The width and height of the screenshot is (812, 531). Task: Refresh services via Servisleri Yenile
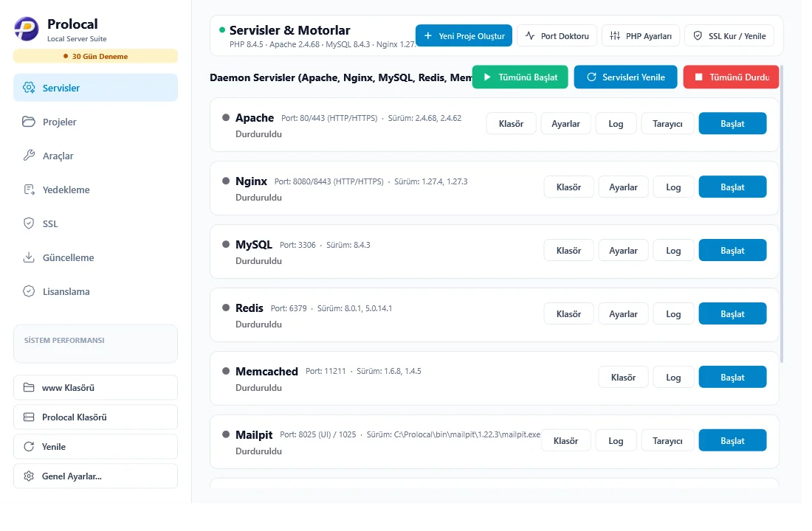pos(625,77)
